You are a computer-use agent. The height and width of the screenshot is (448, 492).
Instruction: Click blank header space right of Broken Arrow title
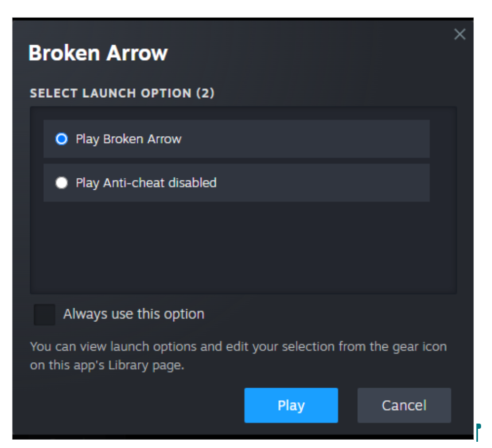312,53
